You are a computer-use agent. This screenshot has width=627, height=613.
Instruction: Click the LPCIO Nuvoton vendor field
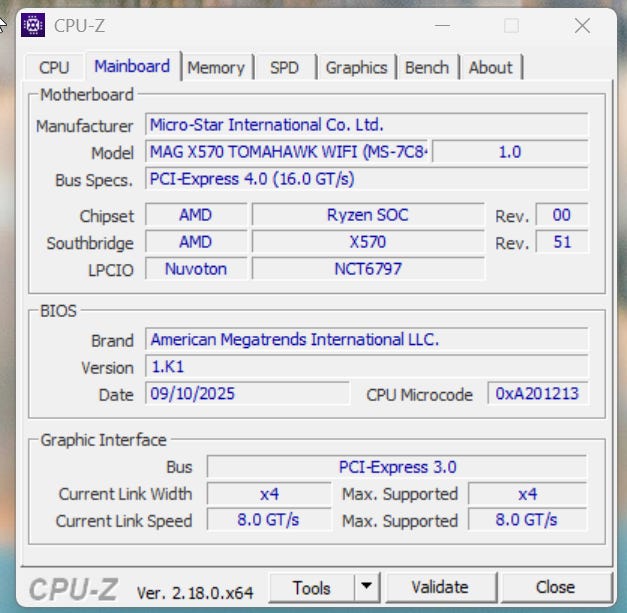pos(196,269)
